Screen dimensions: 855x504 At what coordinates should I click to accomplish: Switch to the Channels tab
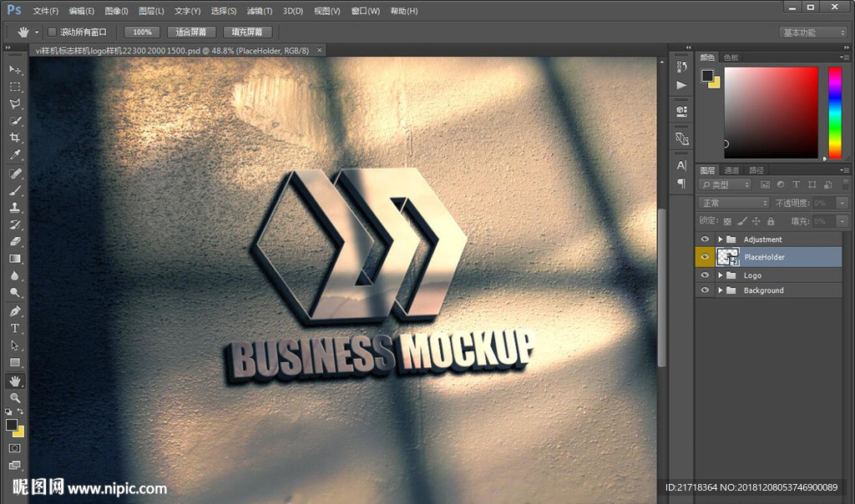731,170
